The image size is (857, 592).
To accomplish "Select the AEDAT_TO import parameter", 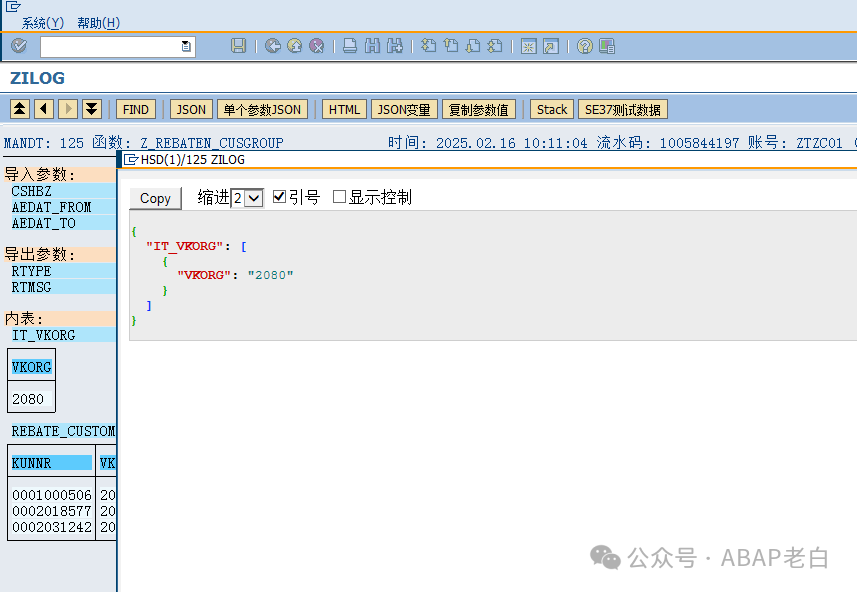I will [x=44, y=223].
